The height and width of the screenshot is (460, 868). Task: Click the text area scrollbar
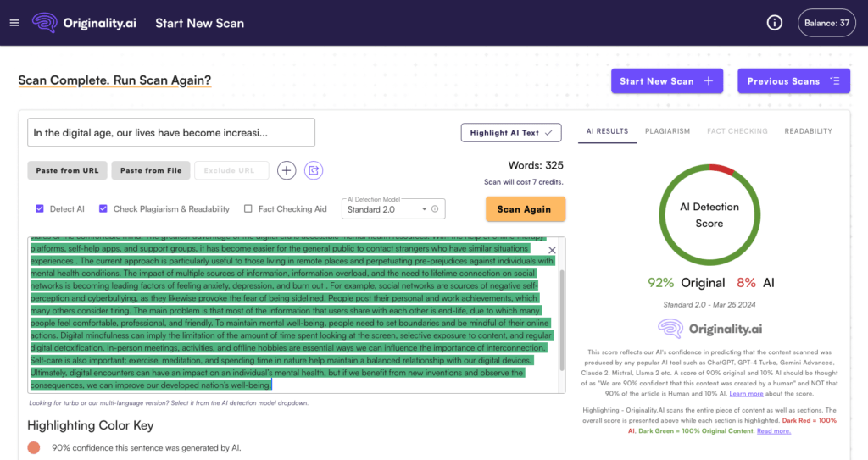tap(562, 320)
